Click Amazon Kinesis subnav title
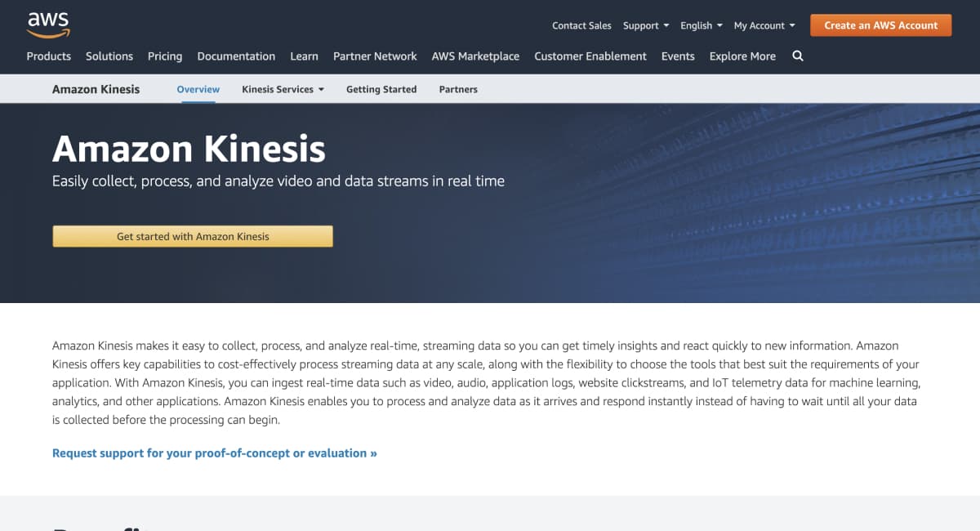 pos(96,89)
